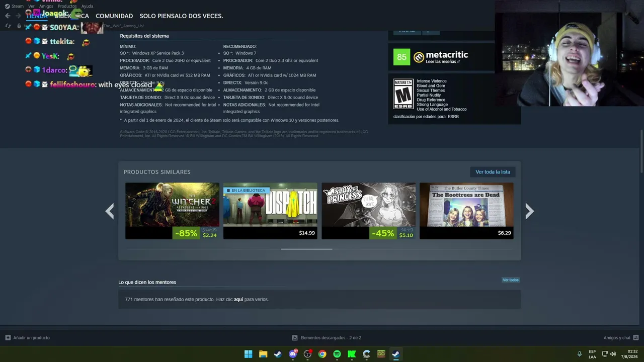
Task: Click the friends chat icon at bottom right
Action: tap(636, 338)
